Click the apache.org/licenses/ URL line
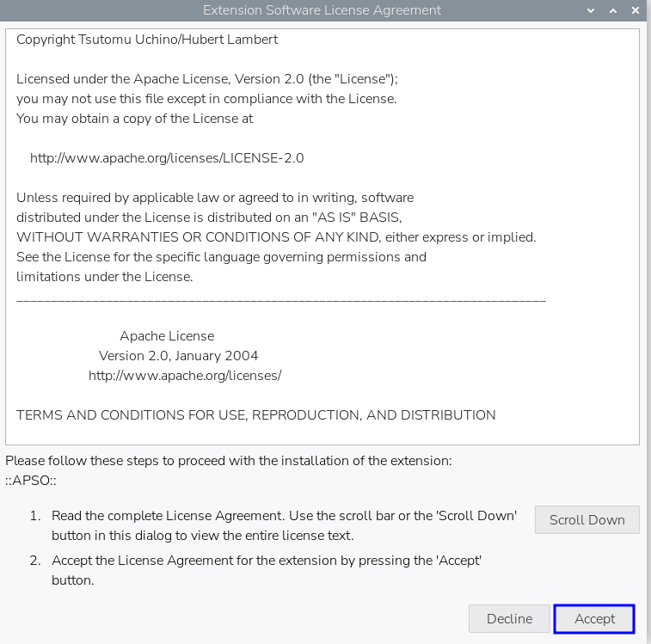This screenshot has width=651, height=644. pyautogui.click(x=185, y=376)
